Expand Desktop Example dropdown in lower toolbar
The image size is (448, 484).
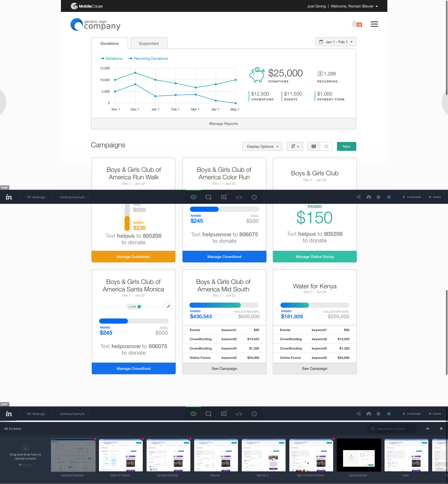[x=74, y=414]
